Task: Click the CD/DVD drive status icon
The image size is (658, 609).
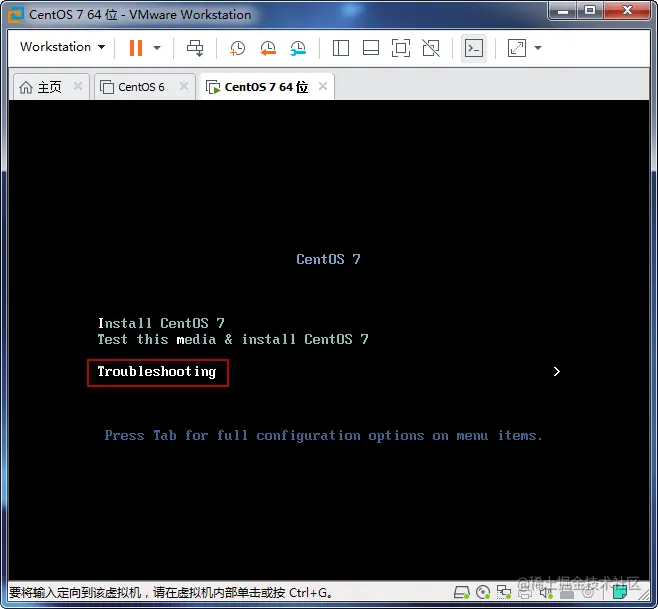Action: tap(483, 593)
